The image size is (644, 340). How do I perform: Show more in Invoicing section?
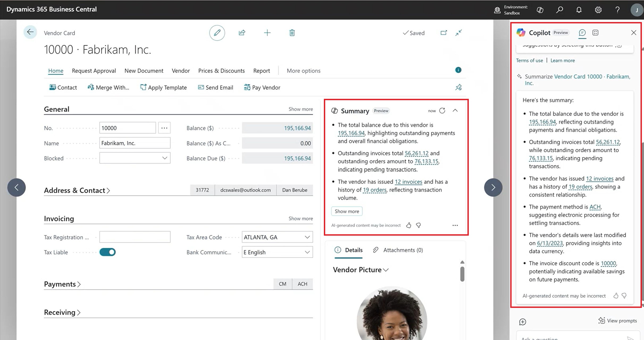pos(300,218)
